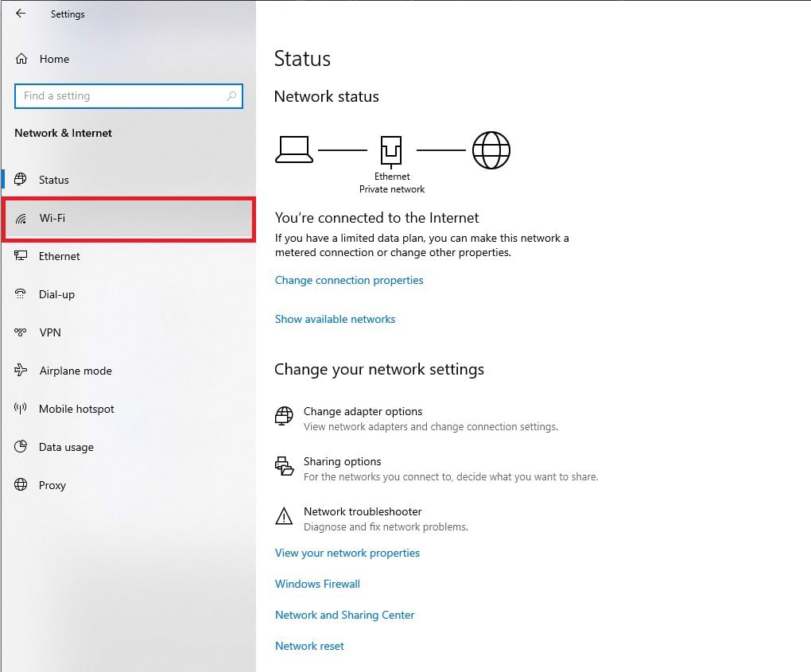Click the Airplane mode plane icon
This screenshot has height=672, width=811.
click(x=20, y=370)
